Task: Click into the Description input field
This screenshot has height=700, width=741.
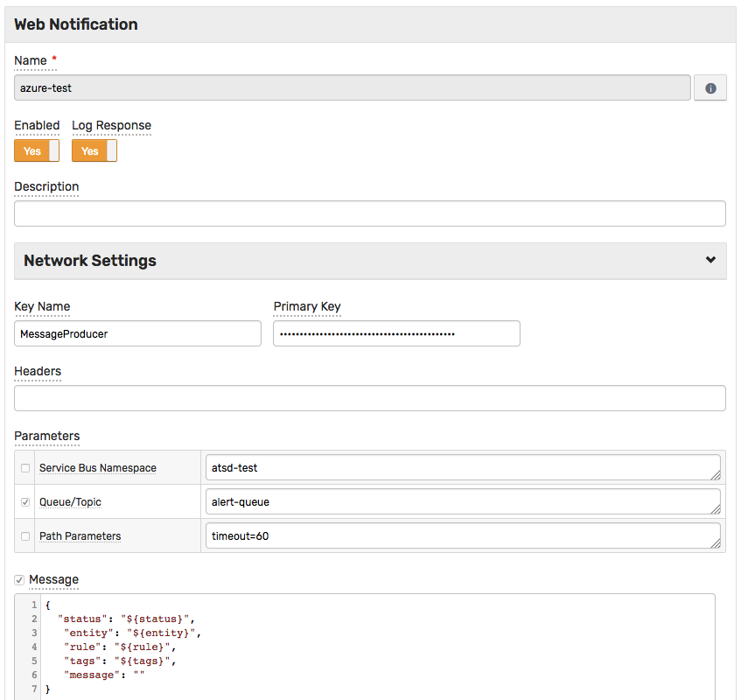Action: click(369, 213)
